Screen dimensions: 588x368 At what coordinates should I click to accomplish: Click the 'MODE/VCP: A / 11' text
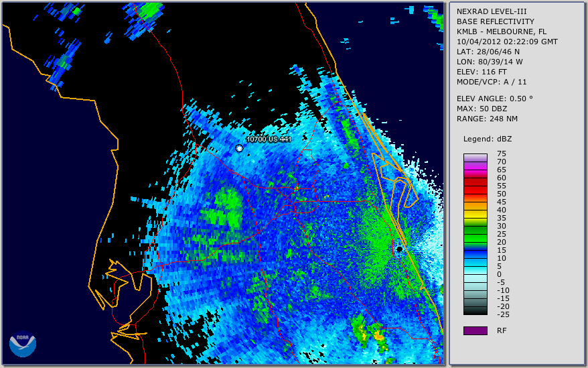tap(492, 82)
